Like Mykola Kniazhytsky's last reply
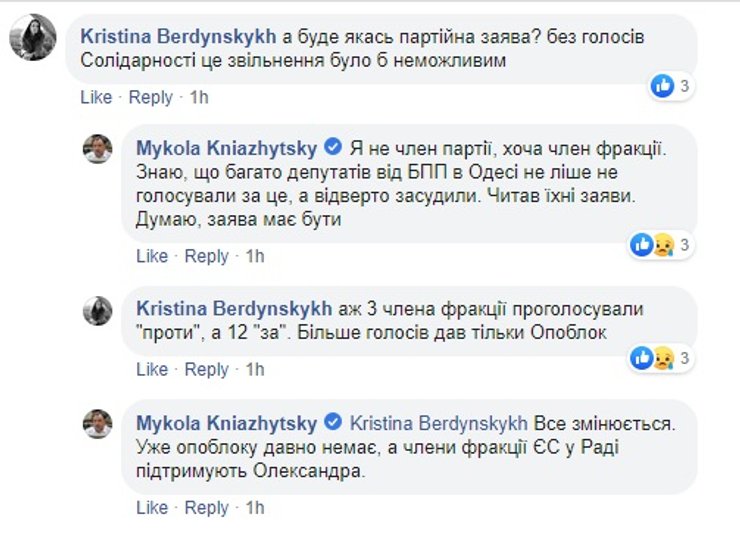 (152, 508)
